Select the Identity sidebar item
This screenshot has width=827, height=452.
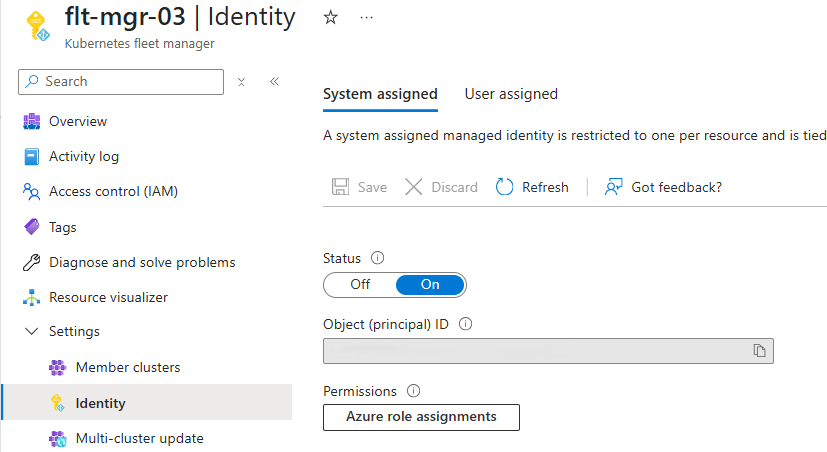point(147,402)
